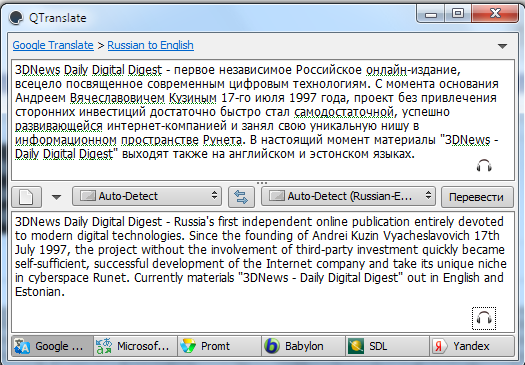Clear text with the new document button
This screenshot has height=365, width=525.
pos(26,197)
